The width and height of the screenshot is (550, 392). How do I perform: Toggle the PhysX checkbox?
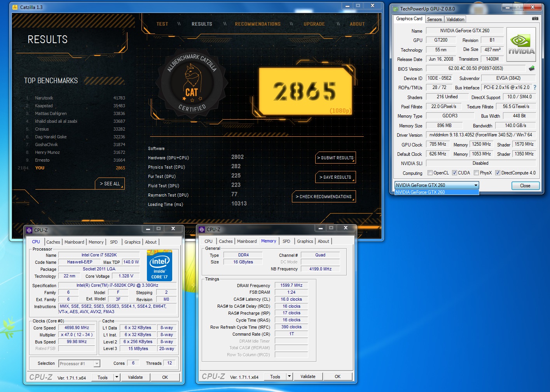coord(476,173)
